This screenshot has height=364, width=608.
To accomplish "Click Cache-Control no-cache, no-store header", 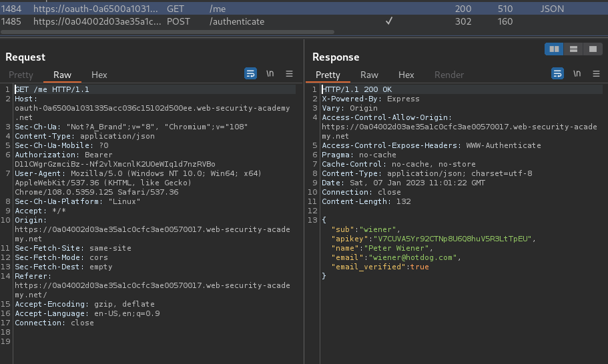I will point(398,164).
